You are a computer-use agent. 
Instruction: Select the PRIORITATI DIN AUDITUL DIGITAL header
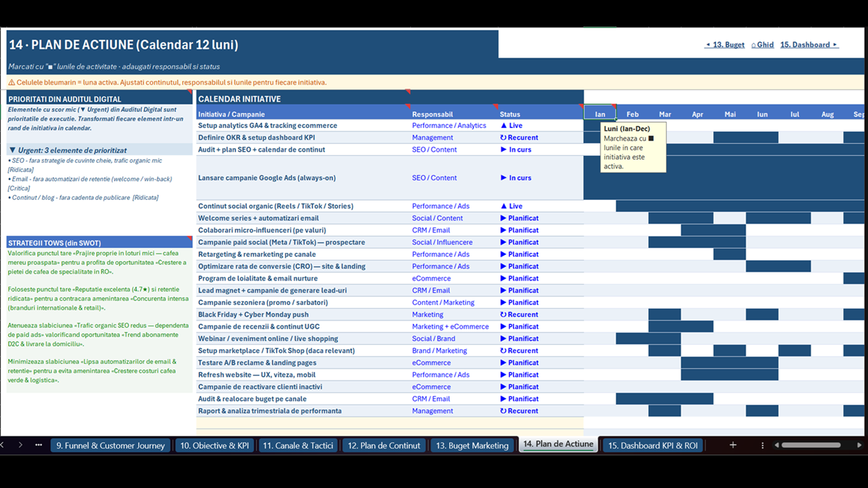(x=99, y=99)
